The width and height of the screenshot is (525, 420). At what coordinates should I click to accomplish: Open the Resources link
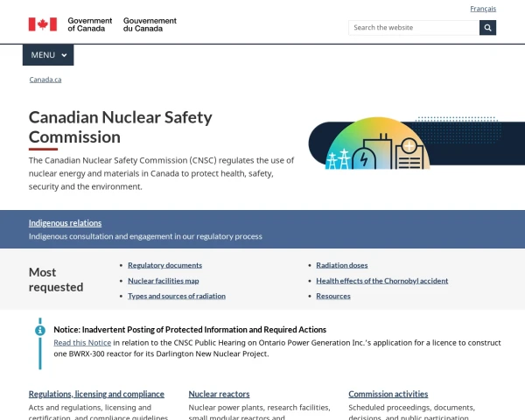[x=333, y=296]
